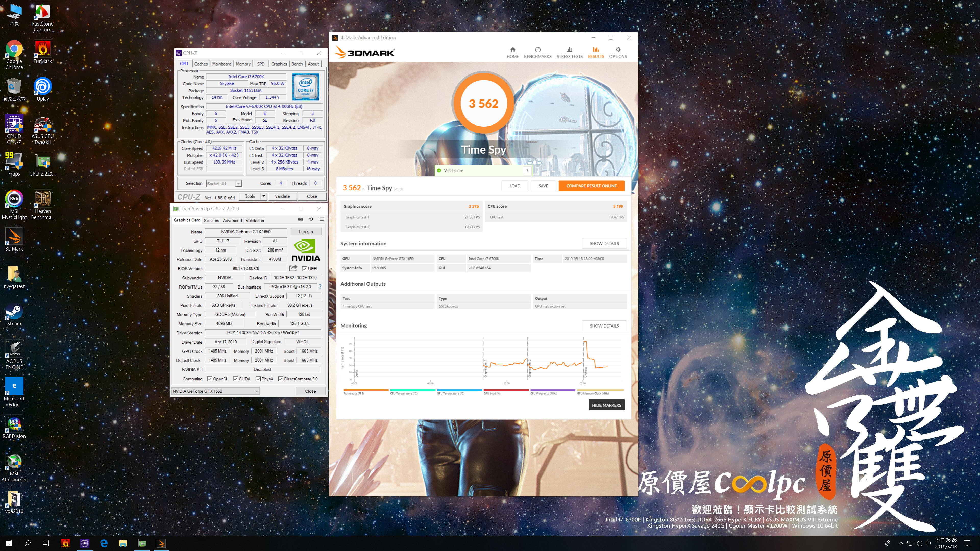The image size is (980, 551).
Task: Toggle the OpenCL checkbox
Action: [210, 379]
